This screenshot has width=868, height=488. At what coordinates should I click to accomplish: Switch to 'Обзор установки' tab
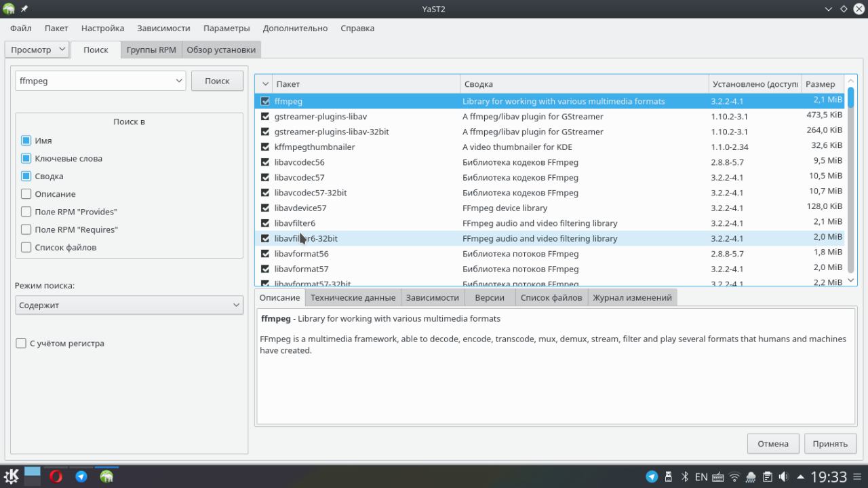click(x=221, y=50)
